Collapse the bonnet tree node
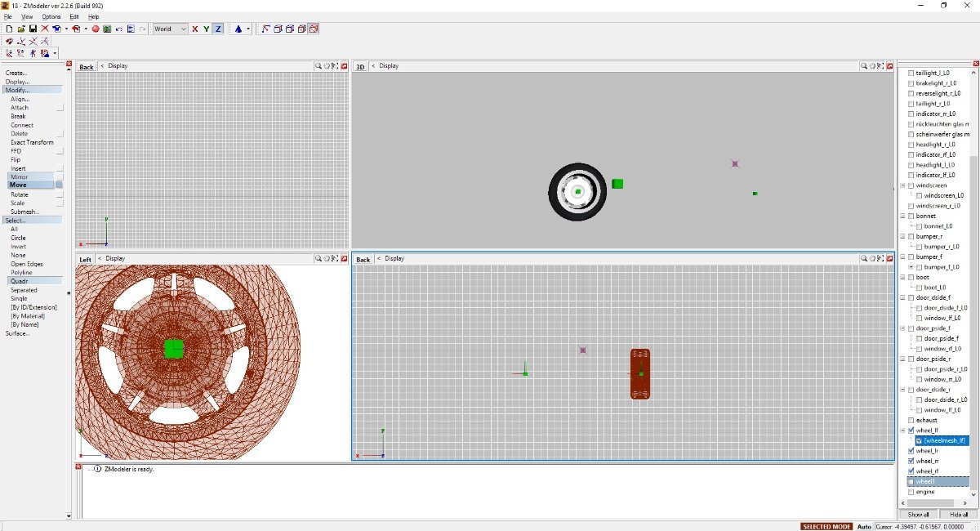 pyautogui.click(x=903, y=216)
